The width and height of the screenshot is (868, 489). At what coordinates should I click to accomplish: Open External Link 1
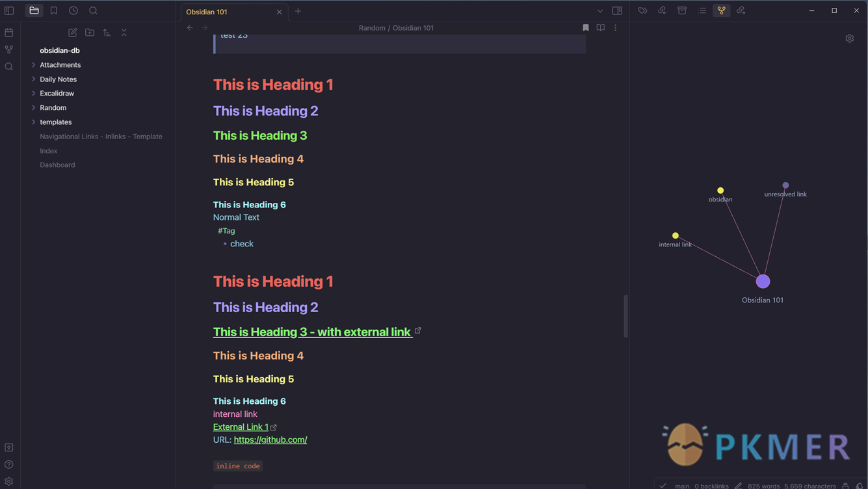coord(241,427)
